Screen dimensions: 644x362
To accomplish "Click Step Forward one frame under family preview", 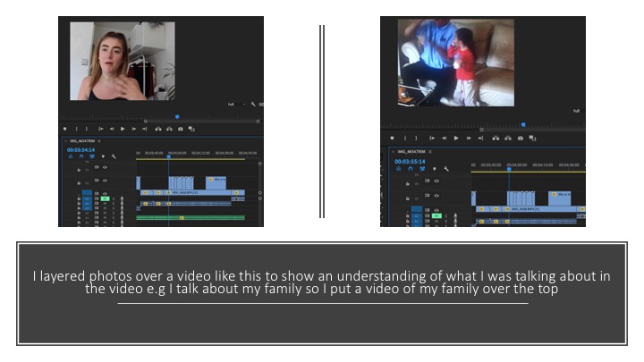I will (468, 139).
